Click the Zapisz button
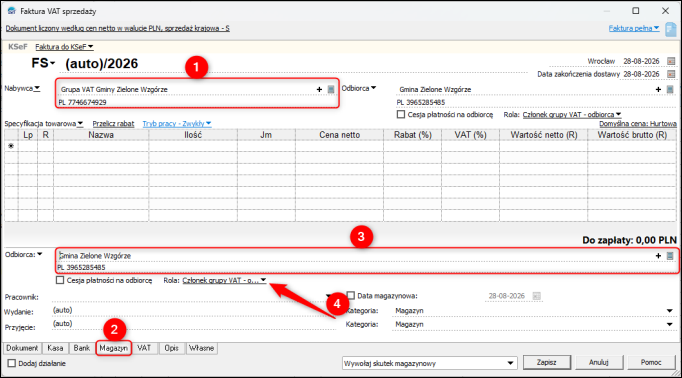This screenshot has height=378, width=682. pyautogui.click(x=547, y=362)
